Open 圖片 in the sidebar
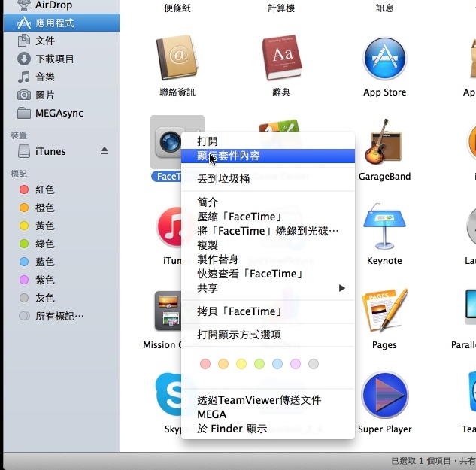The image size is (476, 470). [62, 95]
